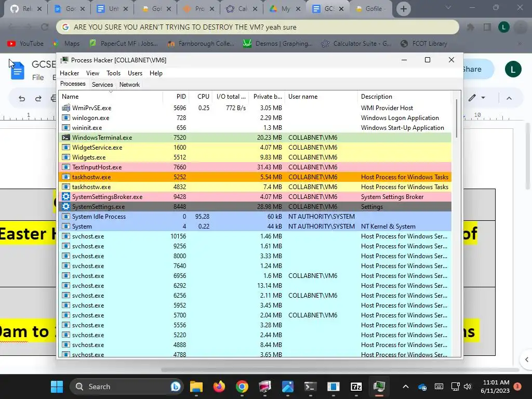Image resolution: width=532 pixels, height=399 pixels.
Task: Open the PaperCut MF bookmark
Action: [124, 44]
